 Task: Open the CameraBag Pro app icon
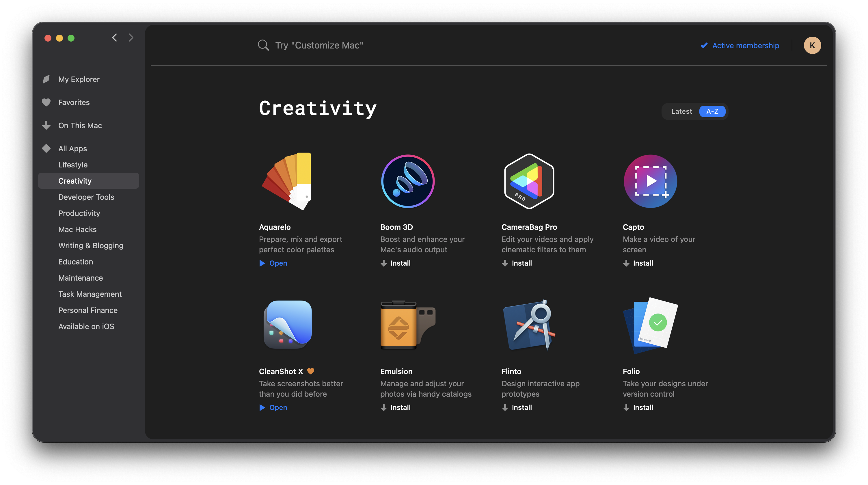[x=529, y=181]
